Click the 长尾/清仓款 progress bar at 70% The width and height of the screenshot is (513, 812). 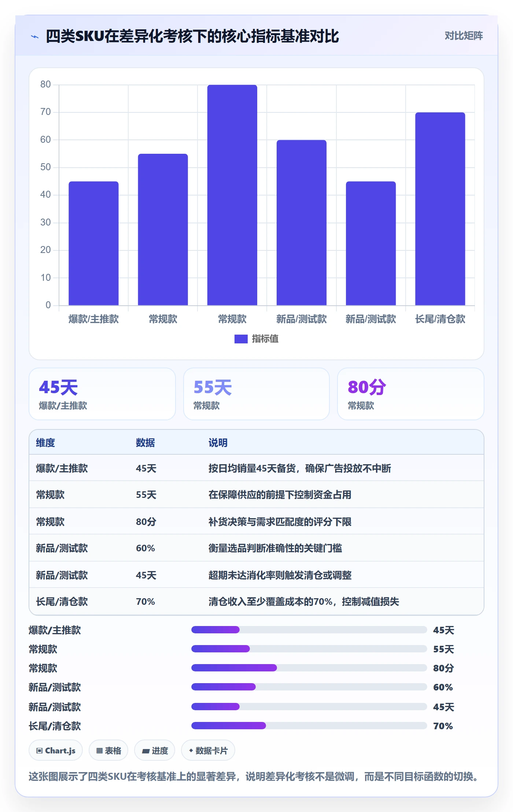(309, 726)
